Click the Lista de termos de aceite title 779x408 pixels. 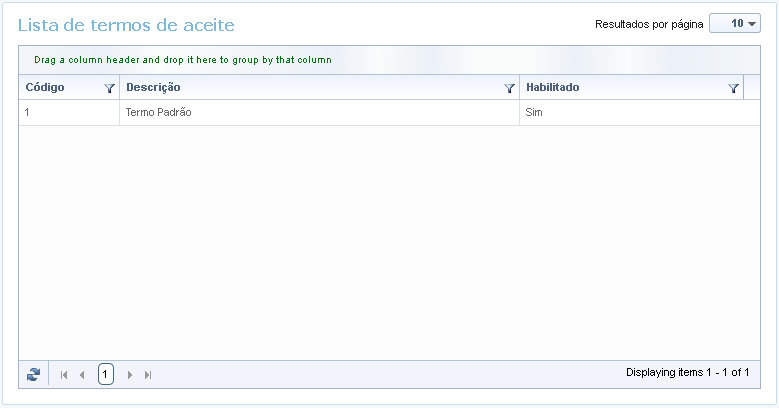[126, 25]
